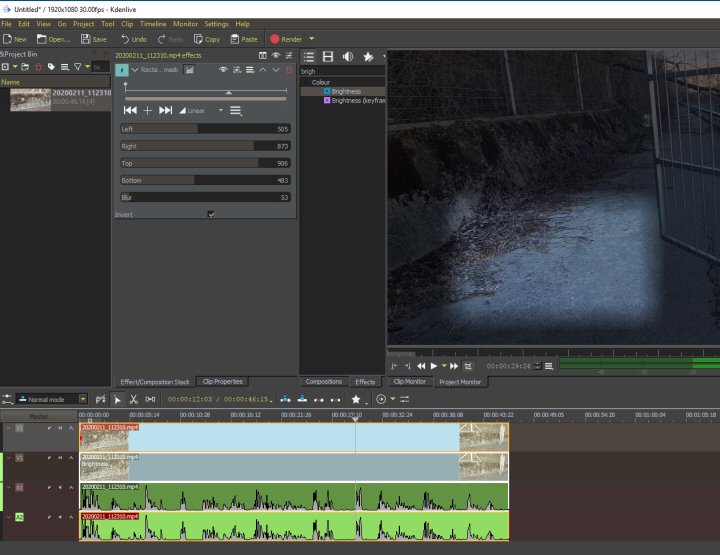720x555 pixels.
Task: Add a keyframe with the plus icon
Action: pos(147,111)
